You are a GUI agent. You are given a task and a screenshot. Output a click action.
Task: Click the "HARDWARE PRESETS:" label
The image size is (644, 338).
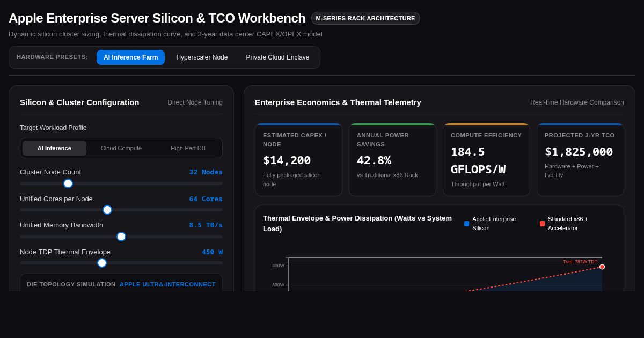coord(52,57)
